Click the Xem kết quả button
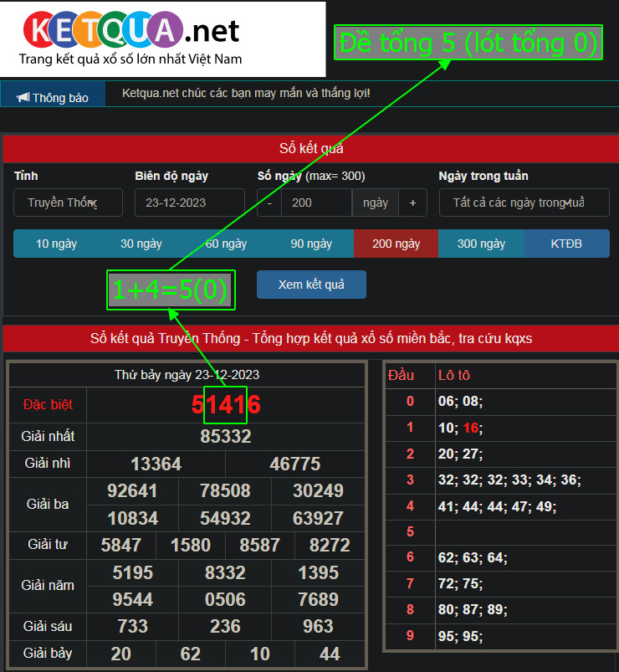Viewport: 619px width, 672px height. coord(311,285)
